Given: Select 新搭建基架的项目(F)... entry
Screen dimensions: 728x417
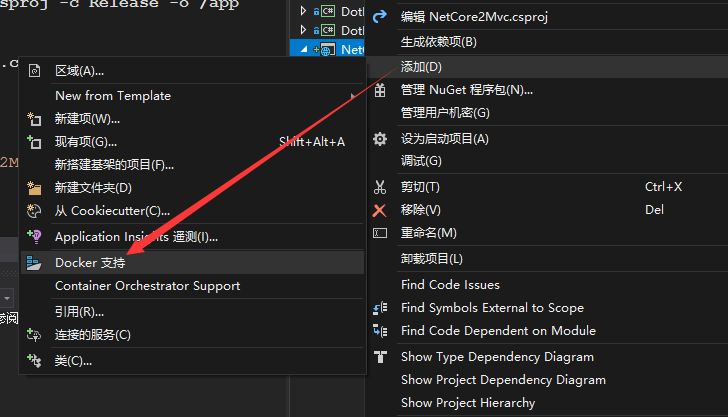Looking at the screenshot, I should tap(192, 165).
